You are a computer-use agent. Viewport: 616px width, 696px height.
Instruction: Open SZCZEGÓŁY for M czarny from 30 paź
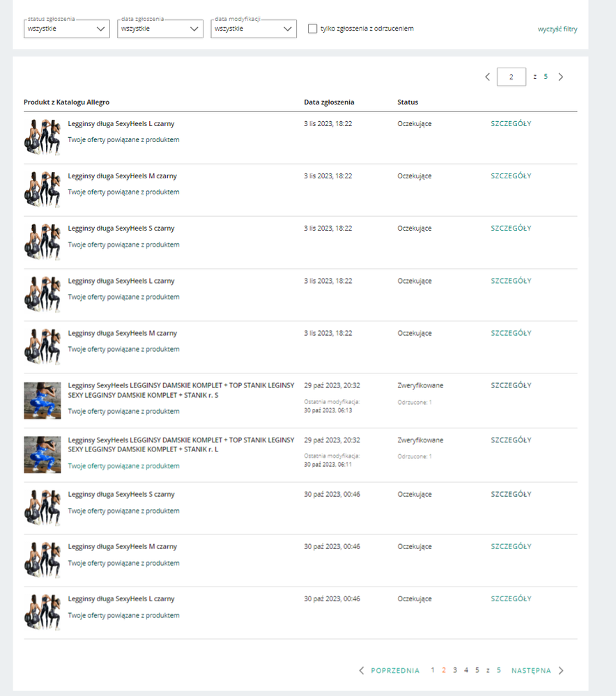[x=511, y=547]
